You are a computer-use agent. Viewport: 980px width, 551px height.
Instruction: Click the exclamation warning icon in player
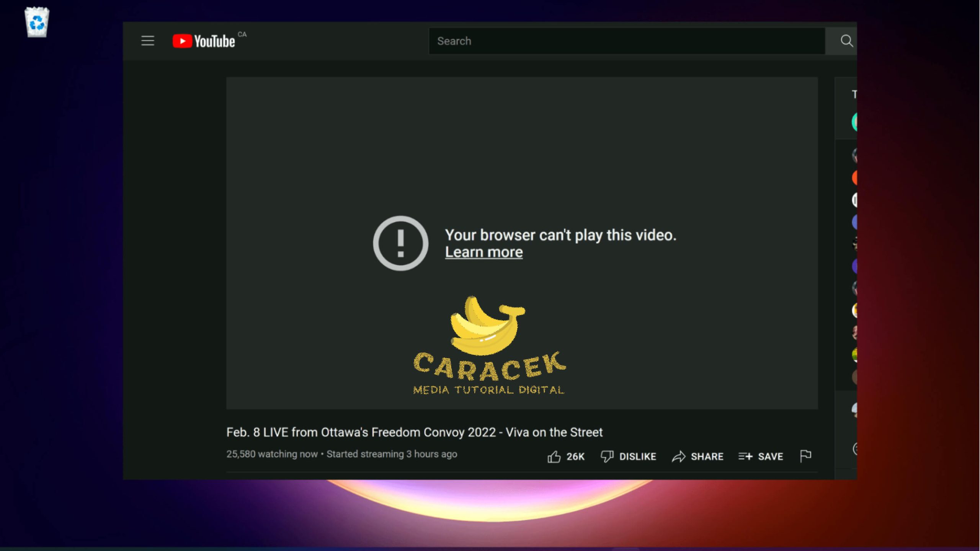[x=400, y=243]
